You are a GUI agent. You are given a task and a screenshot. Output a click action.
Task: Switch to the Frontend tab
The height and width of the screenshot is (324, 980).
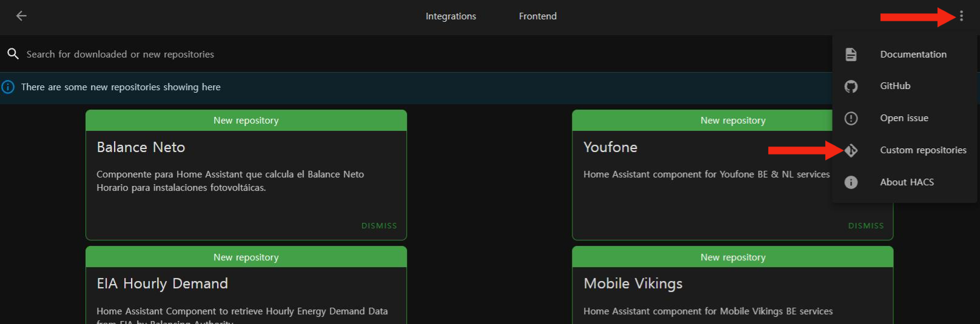pyautogui.click(x=537, y=16)
